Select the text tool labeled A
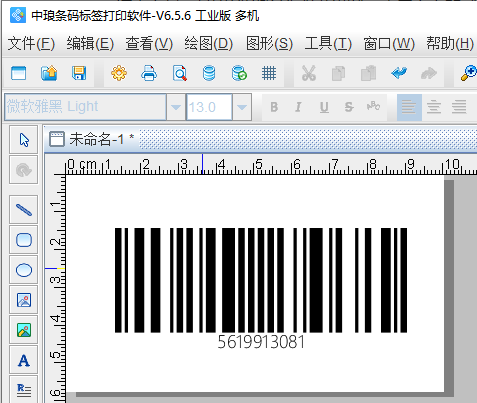 (24, 360)
